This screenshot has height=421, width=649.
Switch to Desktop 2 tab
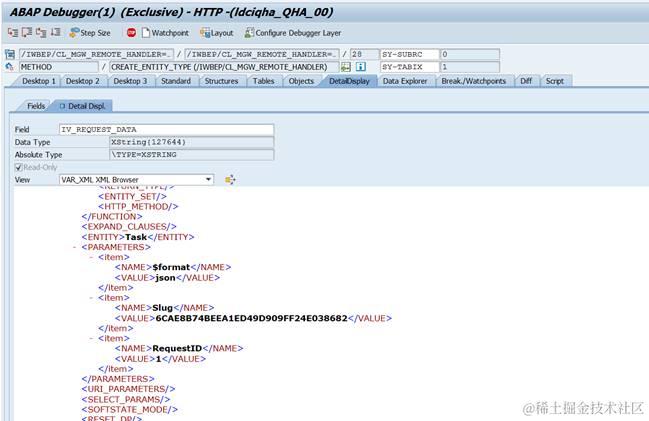pyautogui.click(x=82, y=81)
